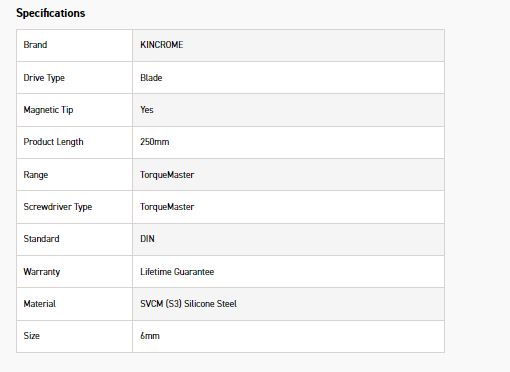Viewport: 510px width, 372px height.
Task: Click the Lifetime Guarantee warranty value
Action: pyautogui.click(x=177, y=272)
